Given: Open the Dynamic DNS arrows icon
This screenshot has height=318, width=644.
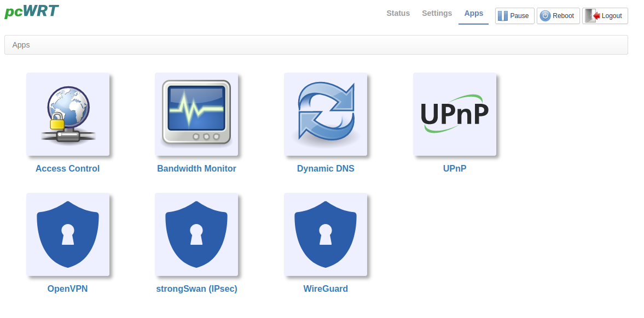Looking at the screenshot, I should pos(326,114).
